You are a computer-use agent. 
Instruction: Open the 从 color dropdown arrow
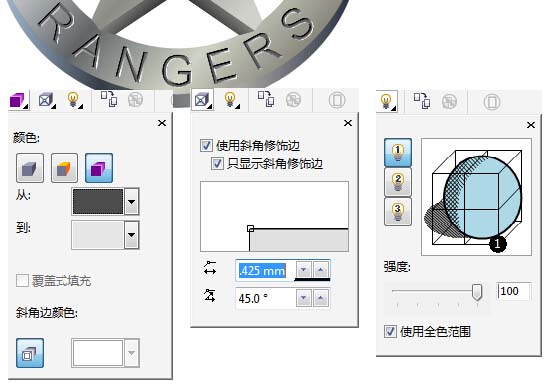[x=131, y=202]
